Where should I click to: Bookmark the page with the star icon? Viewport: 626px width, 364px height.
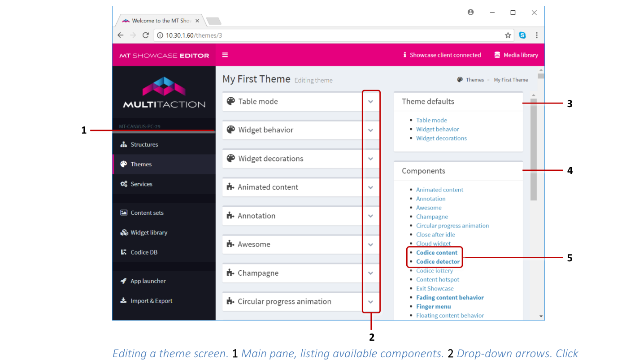pos(508,35)
